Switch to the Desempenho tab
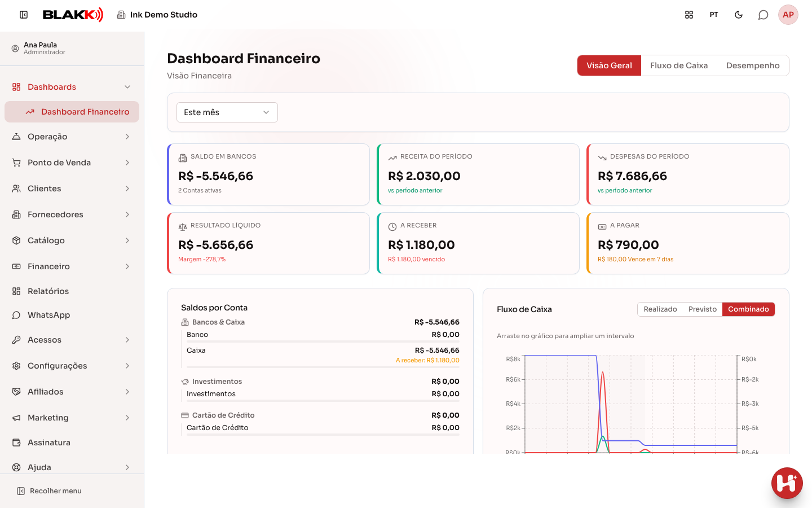This screenshot has width=812, height=508. click(753, 65)
